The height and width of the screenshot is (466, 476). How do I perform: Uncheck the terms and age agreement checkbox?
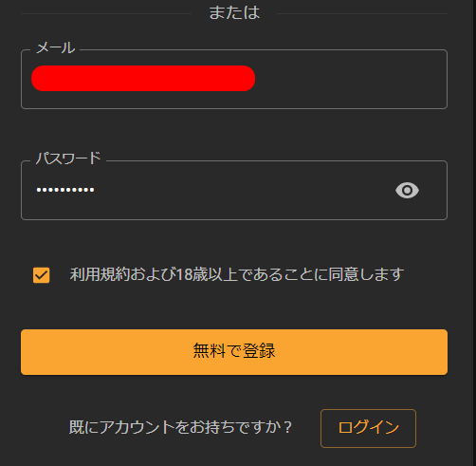(x=42, y=275)
